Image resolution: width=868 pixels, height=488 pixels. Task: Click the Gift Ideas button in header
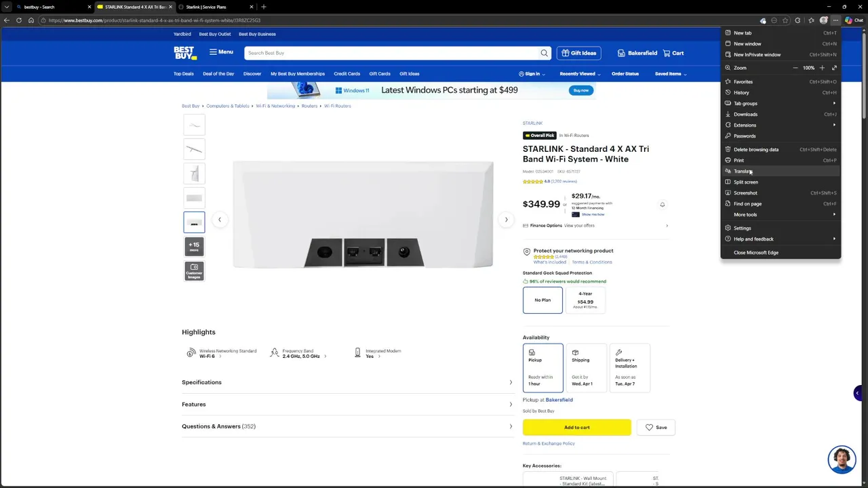tap(578, 53)
